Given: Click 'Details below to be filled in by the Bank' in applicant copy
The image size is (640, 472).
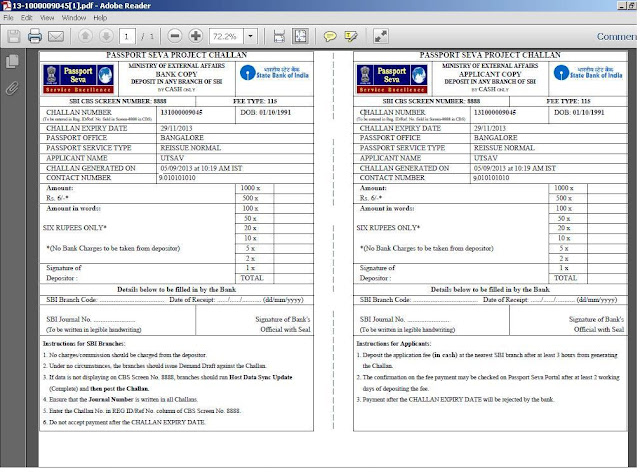Looking at the screenshot, I should tap(490, 289).
